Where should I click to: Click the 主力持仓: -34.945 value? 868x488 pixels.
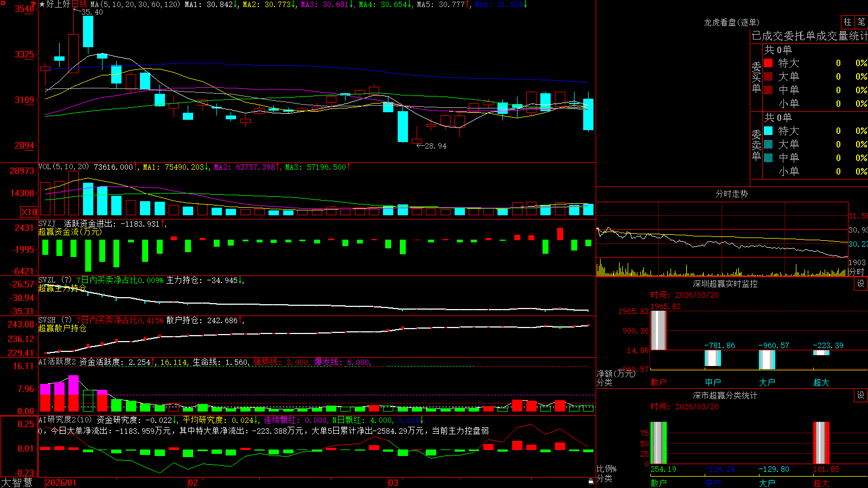point(202,280)
